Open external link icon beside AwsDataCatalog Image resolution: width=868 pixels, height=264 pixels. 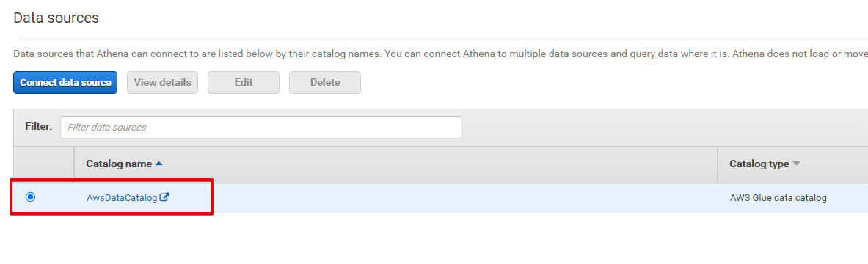click(164, 197)
